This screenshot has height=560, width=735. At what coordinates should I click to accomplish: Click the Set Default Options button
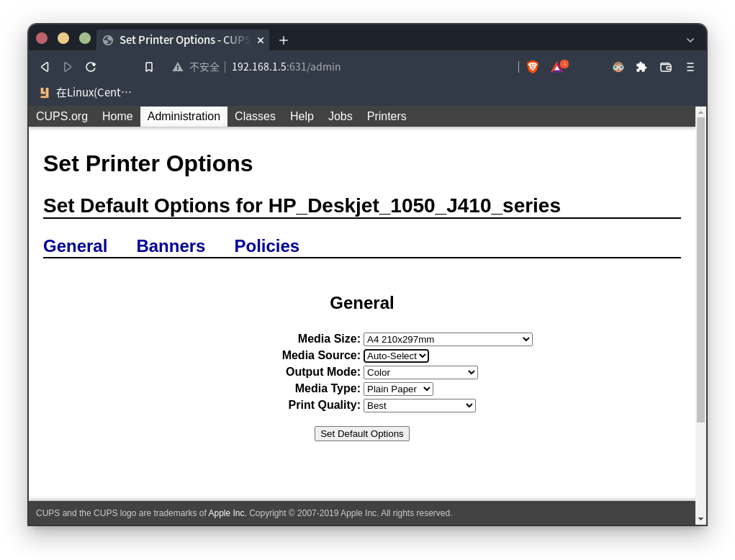coord(361,433)
